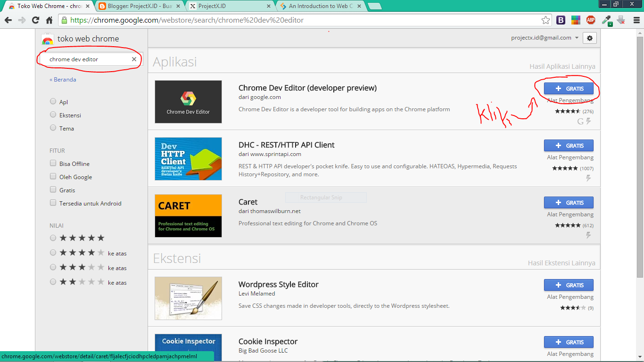This screenshot has width=644, height=362.
Task: Open the Cookie Inspector title link
Action: (268, 341)
